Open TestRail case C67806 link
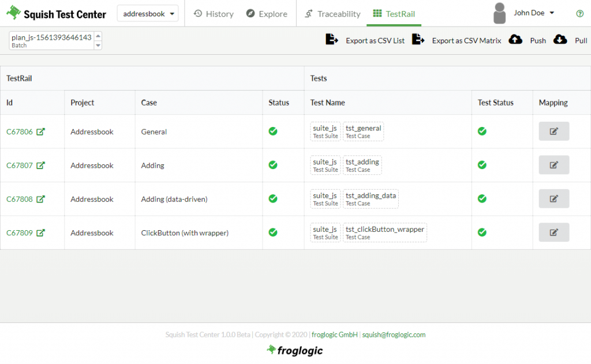This screenshot has width=591, height=364. [20, 132]
